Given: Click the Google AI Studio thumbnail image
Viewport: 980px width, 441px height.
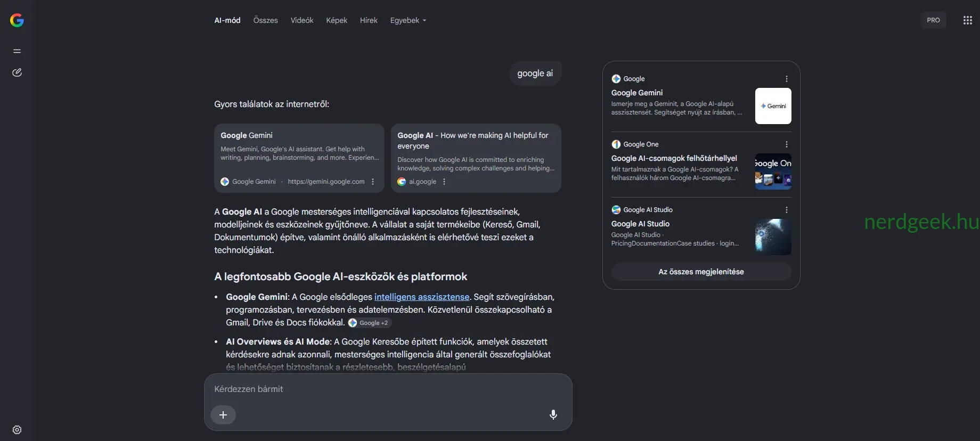Looking at the screenshot, I should coord(773,237).
